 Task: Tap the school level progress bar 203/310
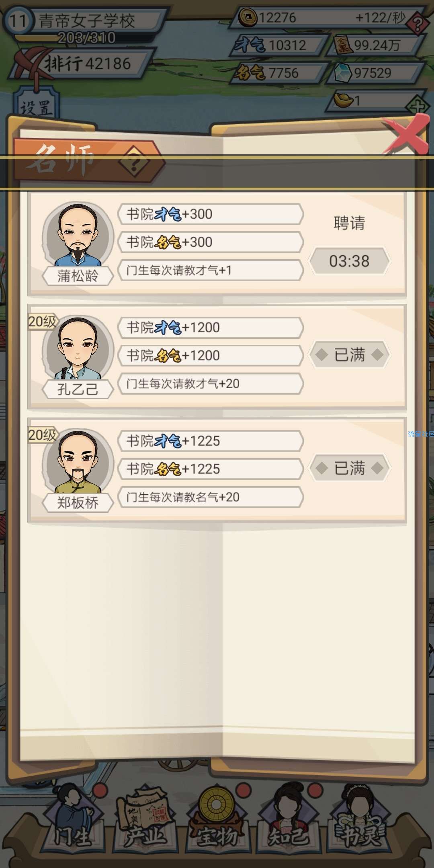(87, 38)
